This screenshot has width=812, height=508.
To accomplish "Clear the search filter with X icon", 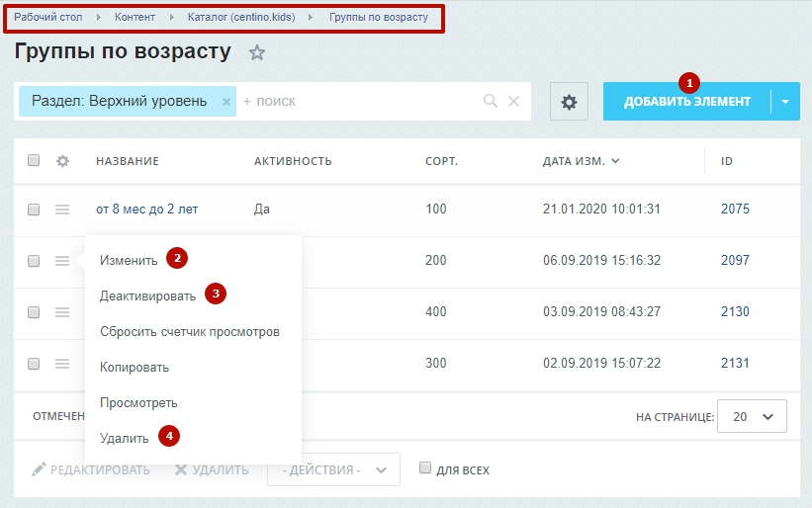I will coord(513,101).
